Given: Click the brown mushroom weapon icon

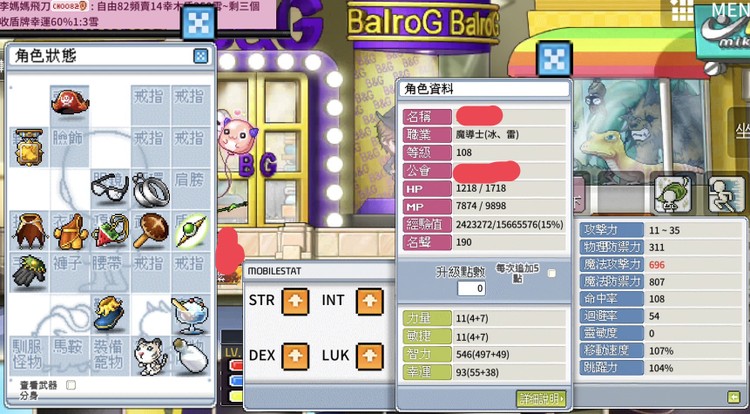Looking at the screenshot, I should (150, 231).
